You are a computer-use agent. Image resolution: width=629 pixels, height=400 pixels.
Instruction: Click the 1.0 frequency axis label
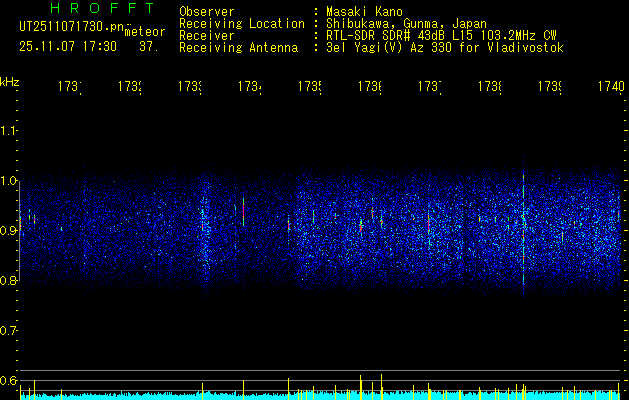pos(8,181)
